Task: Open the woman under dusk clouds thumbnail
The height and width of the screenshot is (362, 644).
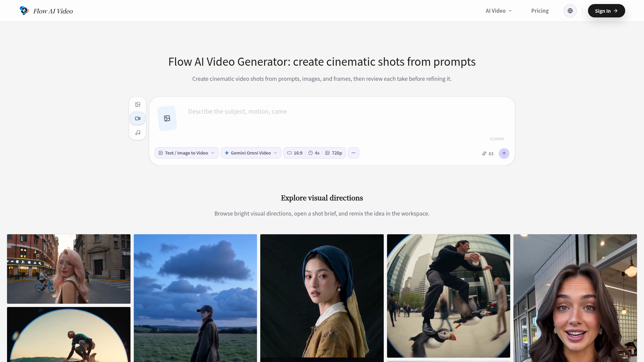Action: (x=195, y=298)
